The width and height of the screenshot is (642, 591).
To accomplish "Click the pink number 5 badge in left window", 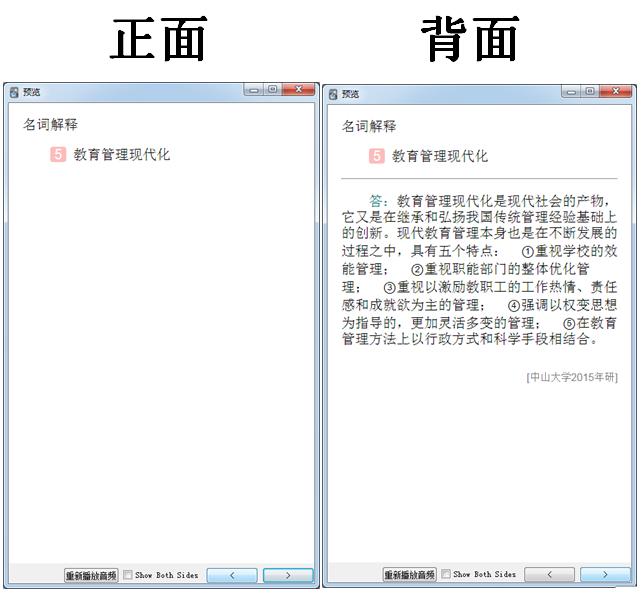I will tap(58, 155).
